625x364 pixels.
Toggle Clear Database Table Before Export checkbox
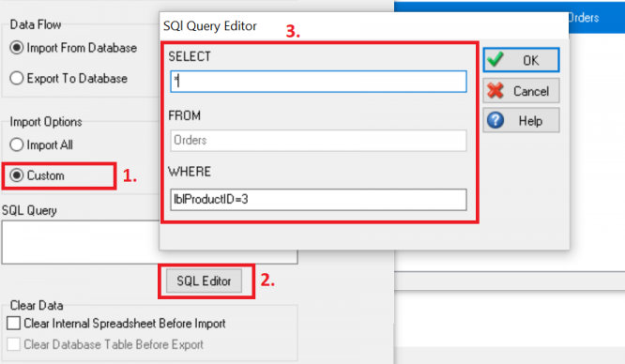tap(13, 344)
